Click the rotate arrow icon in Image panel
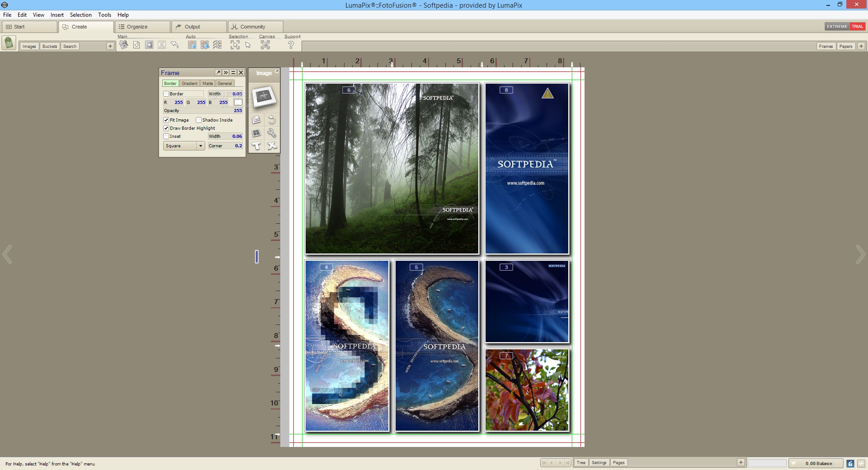The width and height of the screenshot is (868, 470). (272, 120)
